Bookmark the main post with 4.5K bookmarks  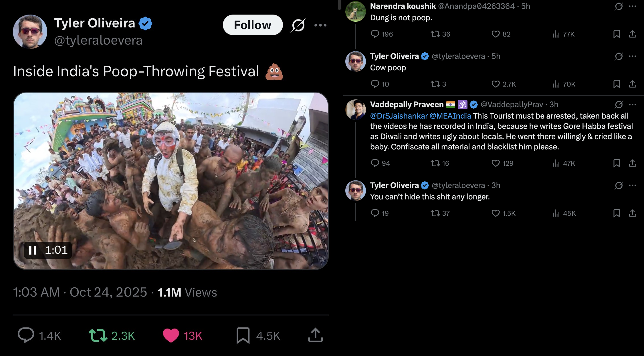pos(243,335)
